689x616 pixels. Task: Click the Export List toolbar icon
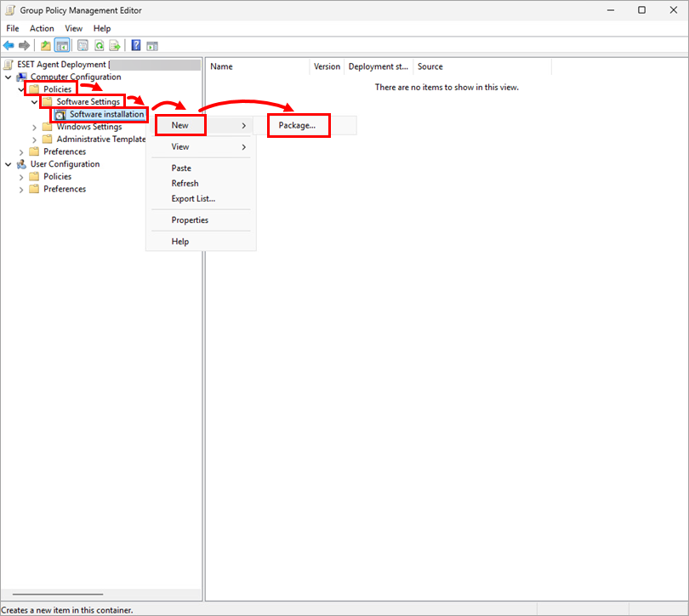pyautogui.click(x=113, y=46)
